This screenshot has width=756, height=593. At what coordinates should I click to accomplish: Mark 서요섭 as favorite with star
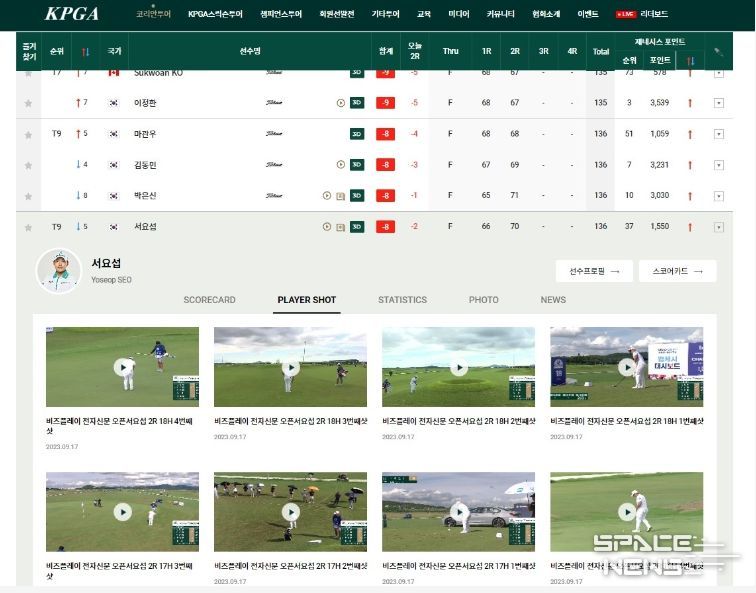[29, 227]
